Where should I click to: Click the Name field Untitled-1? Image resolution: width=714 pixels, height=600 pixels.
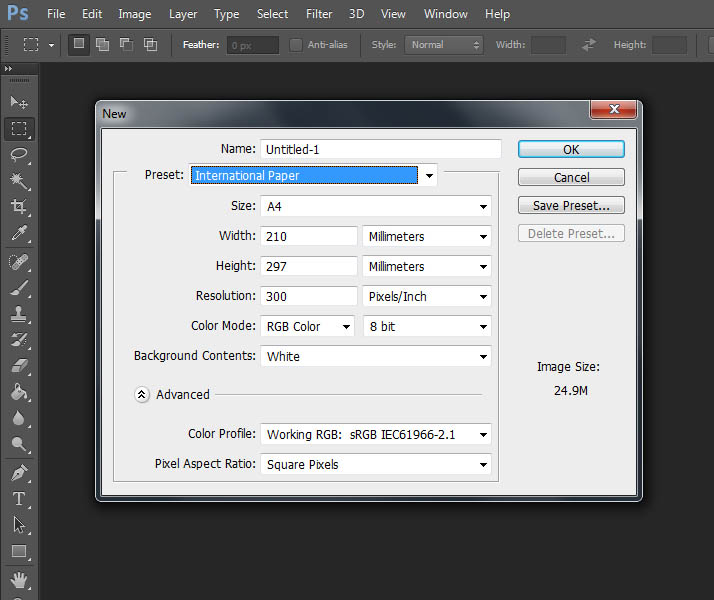coord(381,149)
